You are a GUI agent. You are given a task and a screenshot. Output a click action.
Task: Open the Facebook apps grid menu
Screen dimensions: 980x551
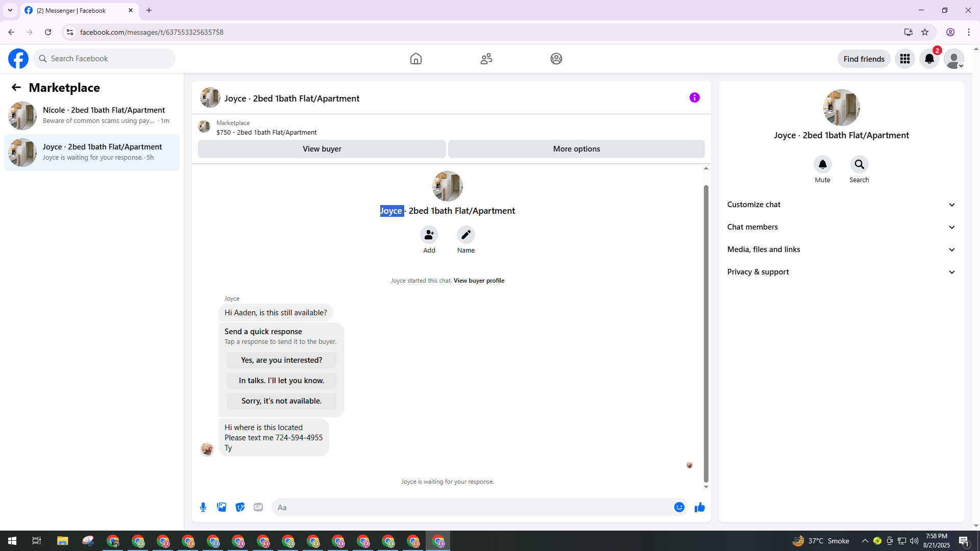click(904, 59)
